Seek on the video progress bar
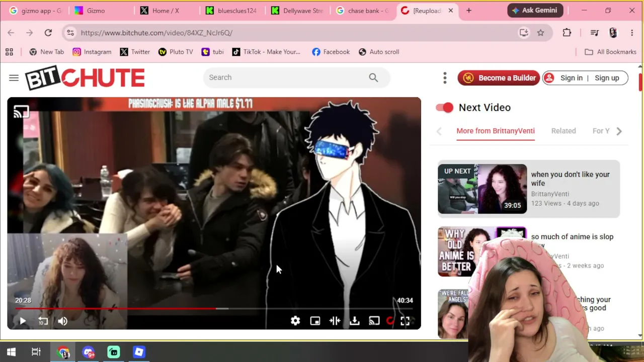The image size is (644, 362). (x=214, y=308)
